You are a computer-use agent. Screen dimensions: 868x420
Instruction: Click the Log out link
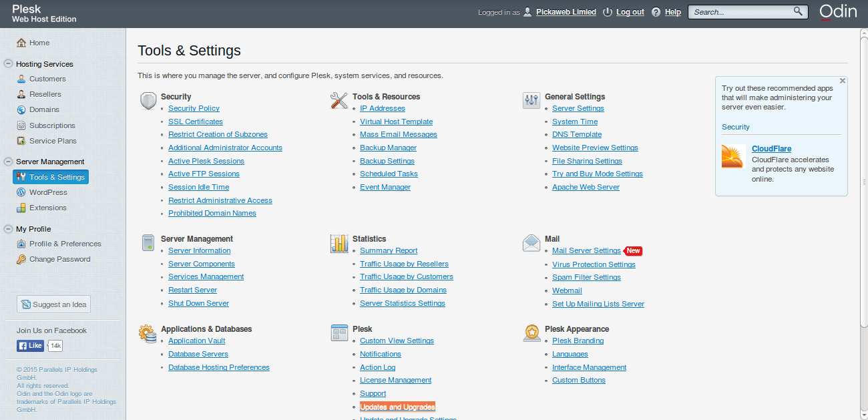630,12
